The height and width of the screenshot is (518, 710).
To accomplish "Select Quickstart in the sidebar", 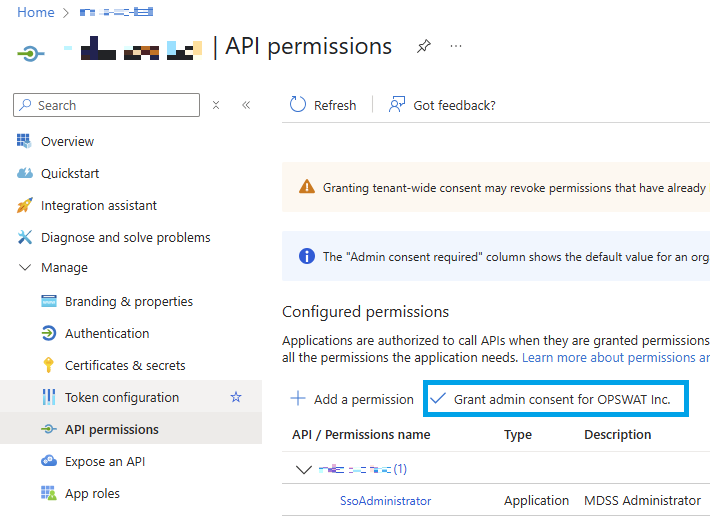I will coord(70,173).
